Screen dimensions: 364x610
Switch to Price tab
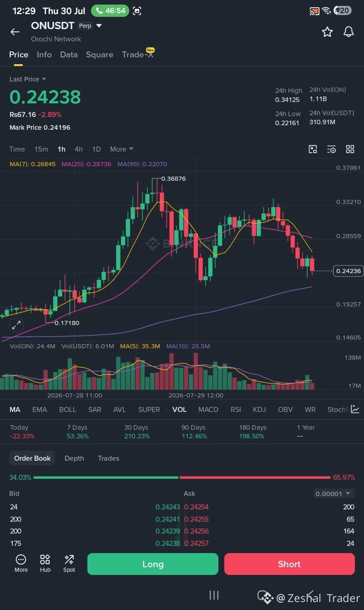click(x=19, y=55)
